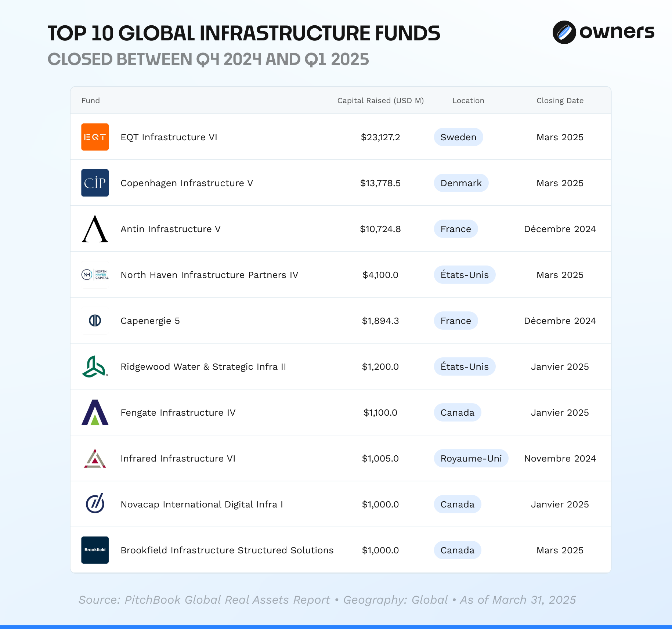Click the $10,724.8 capital value

pos(380,229)
